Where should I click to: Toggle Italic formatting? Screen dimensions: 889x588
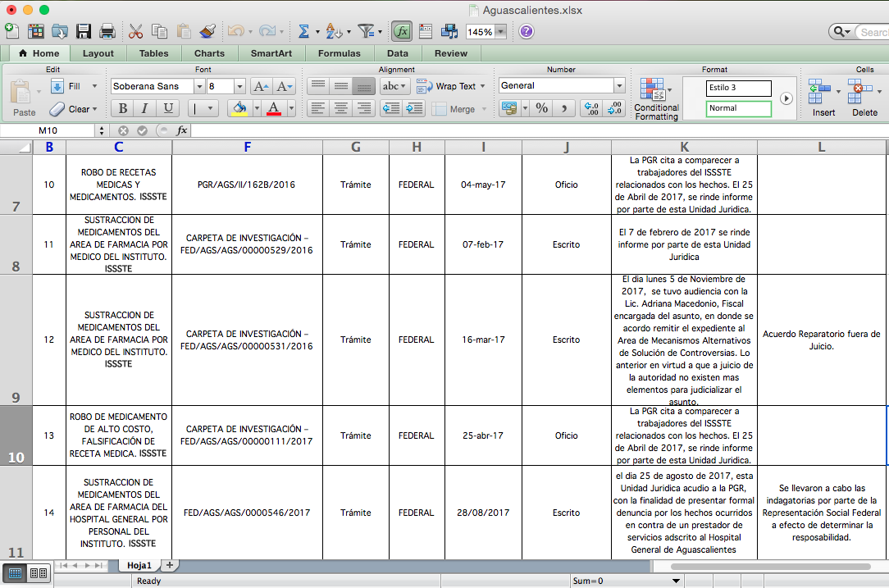pos(145,108)
